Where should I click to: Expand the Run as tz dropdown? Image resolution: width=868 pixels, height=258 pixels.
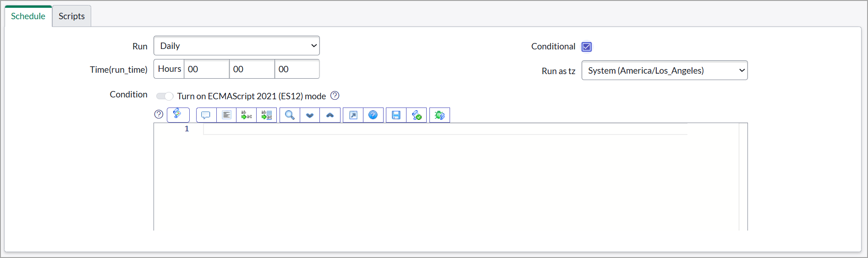click(x=665, y=70)
